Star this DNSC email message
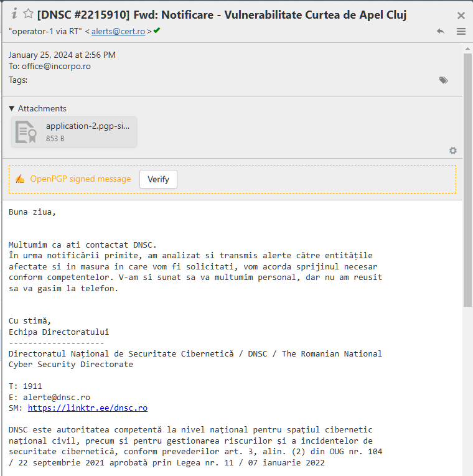The height and width of the screenshot is (476, 473). pos(28,14)
